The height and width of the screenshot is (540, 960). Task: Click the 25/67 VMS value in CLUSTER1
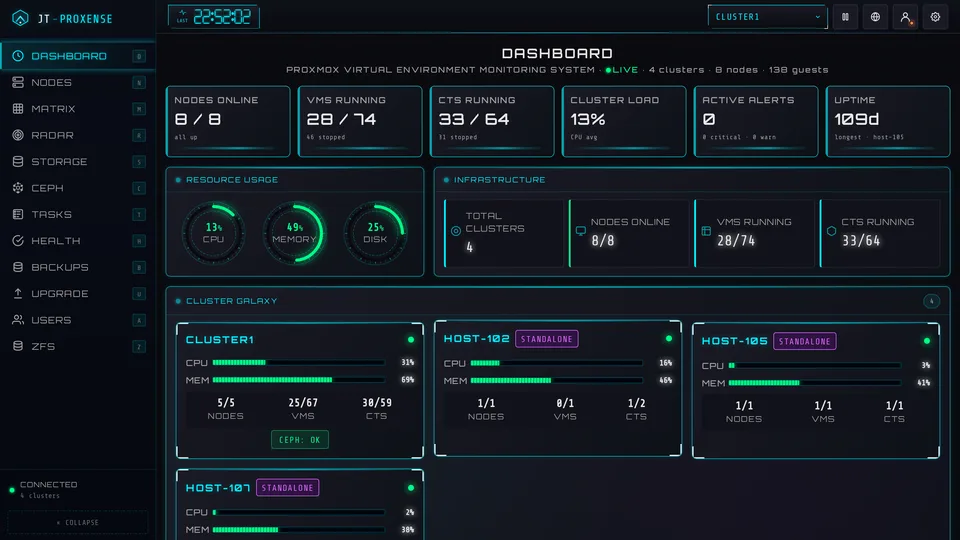pyautogui.click(x=303, y=403)
